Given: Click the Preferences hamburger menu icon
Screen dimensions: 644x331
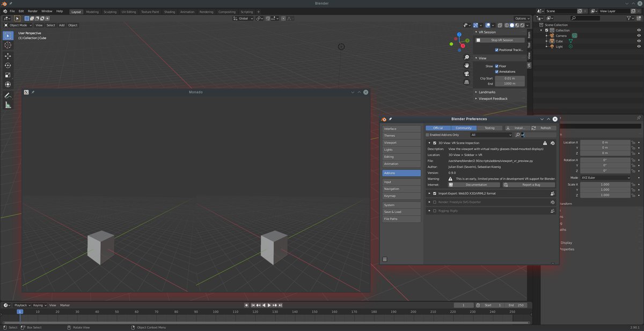Looking at the screenshot, I should point(385,260).
